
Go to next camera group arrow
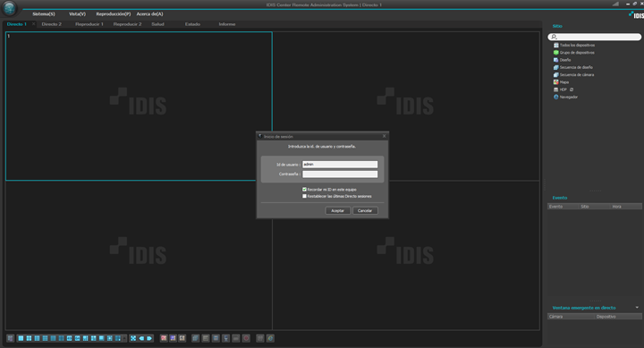[x=149, y=338]
